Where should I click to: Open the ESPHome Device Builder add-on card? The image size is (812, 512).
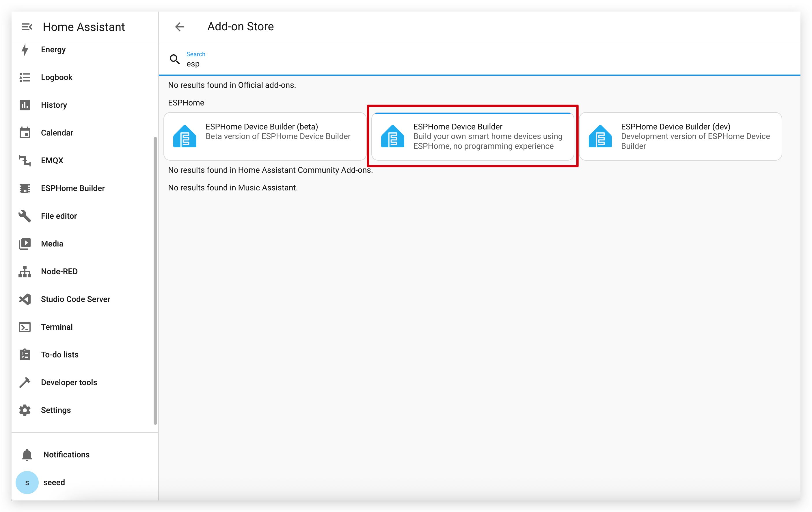pyautogui.click(x=473, y=136)
